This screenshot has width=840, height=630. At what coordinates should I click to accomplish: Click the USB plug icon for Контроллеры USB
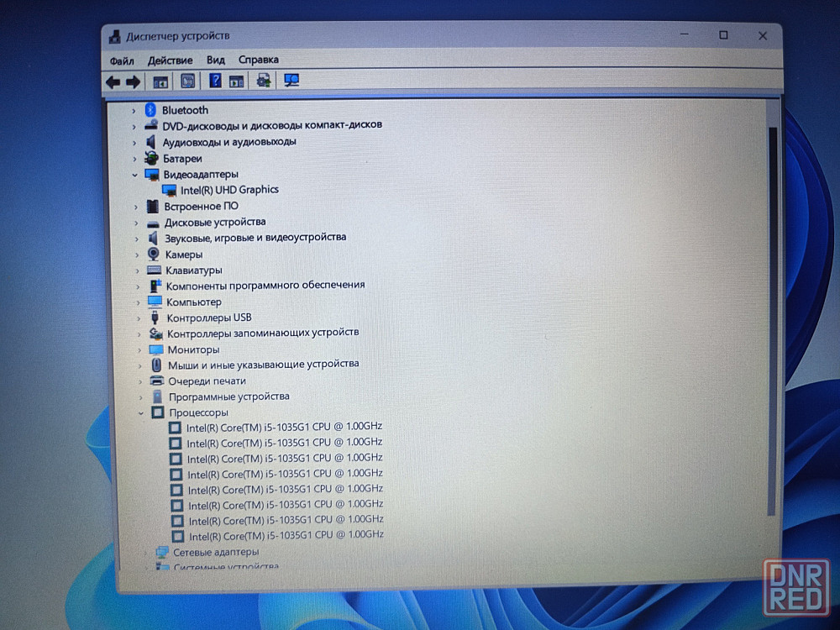coord(155,318)
